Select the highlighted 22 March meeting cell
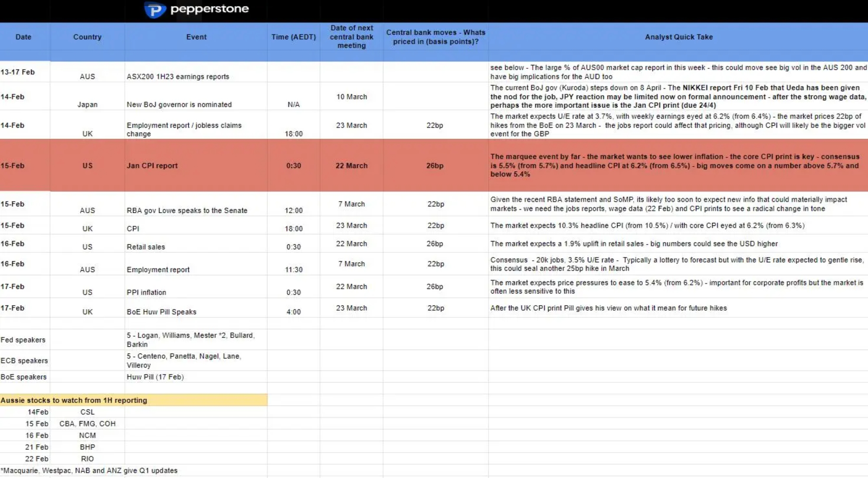Screen dimensions: 868x478 (x=351, y=166)
